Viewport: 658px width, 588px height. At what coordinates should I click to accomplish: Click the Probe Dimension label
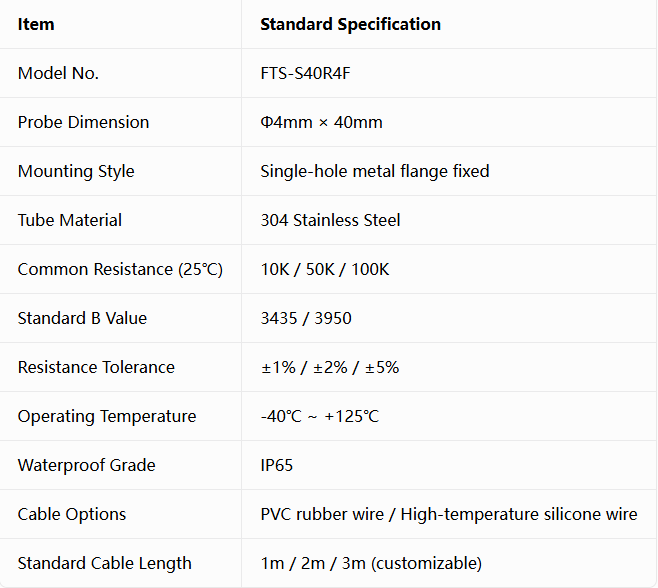tap(84, 123)
